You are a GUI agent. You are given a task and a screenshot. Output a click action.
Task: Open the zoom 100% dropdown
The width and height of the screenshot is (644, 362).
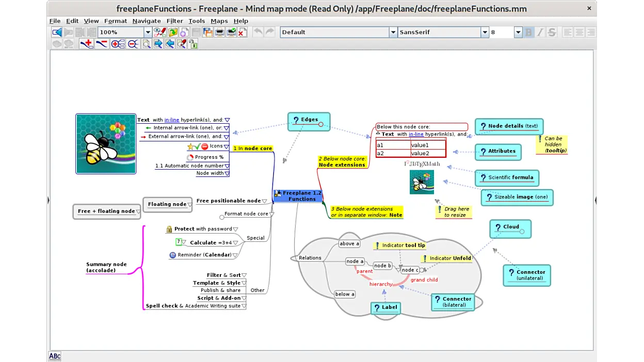(148, 32)
